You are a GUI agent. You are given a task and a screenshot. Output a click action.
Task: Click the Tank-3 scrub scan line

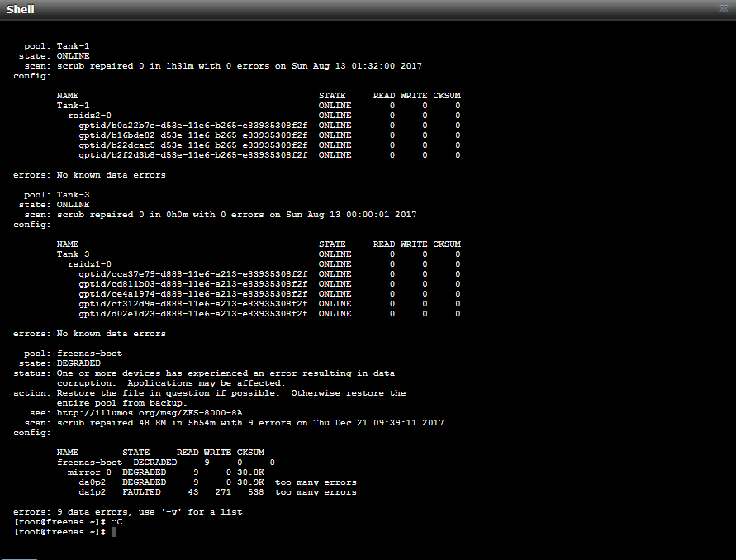click(x=221, y=215)
